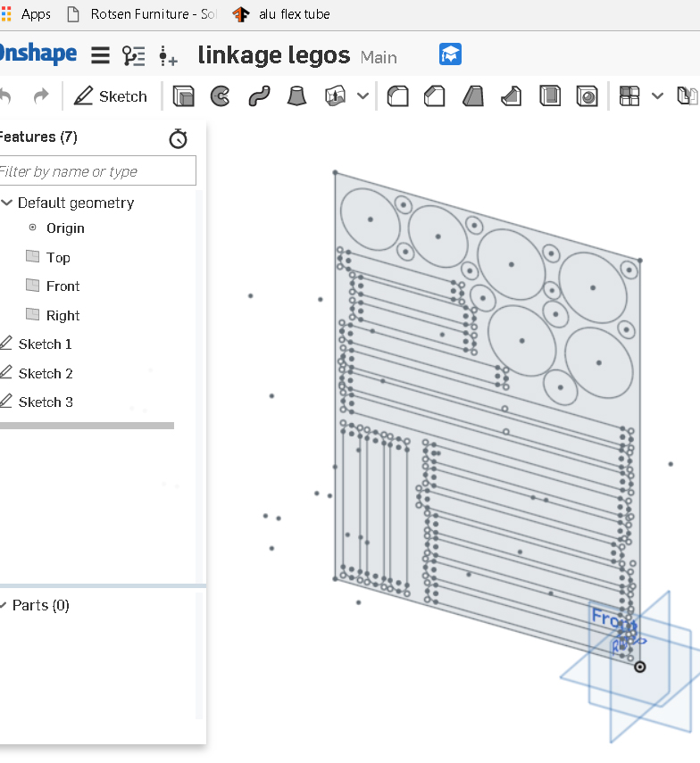The width and height of the screenshot is (700, 763).
Task: Open the alu flex tube bookmark
Action: tap(281, 14)
